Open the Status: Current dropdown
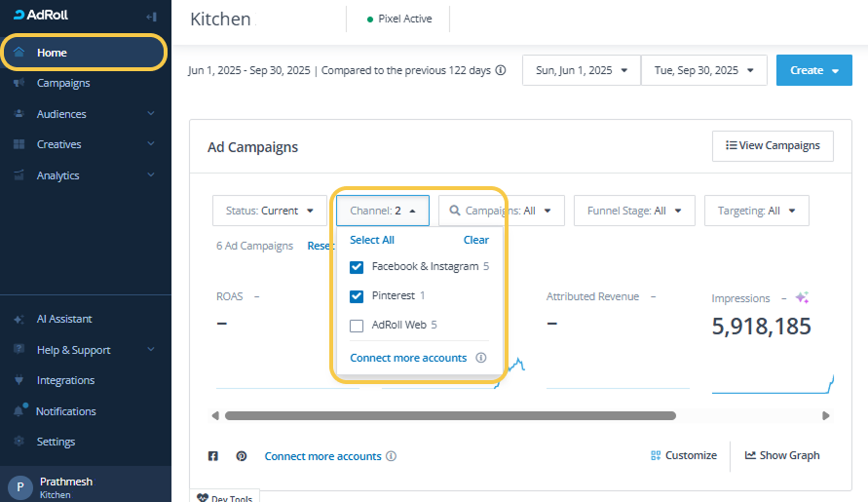 coord(269,211)
